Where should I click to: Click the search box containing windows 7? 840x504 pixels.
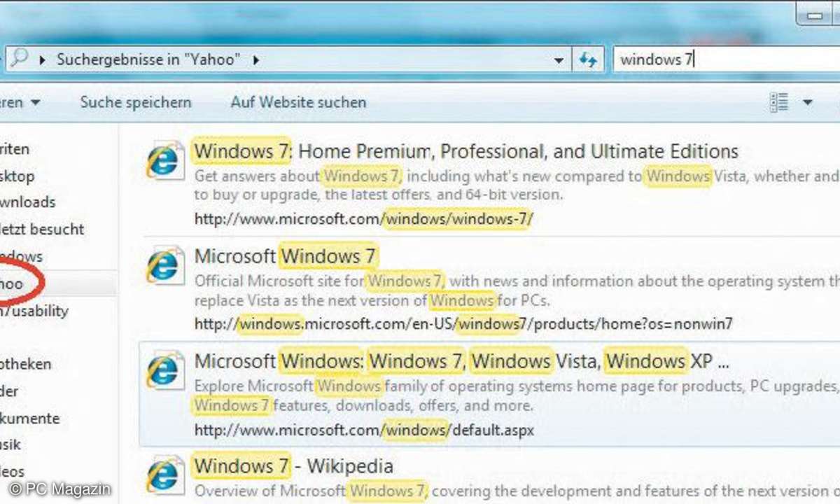coord(725,60)
